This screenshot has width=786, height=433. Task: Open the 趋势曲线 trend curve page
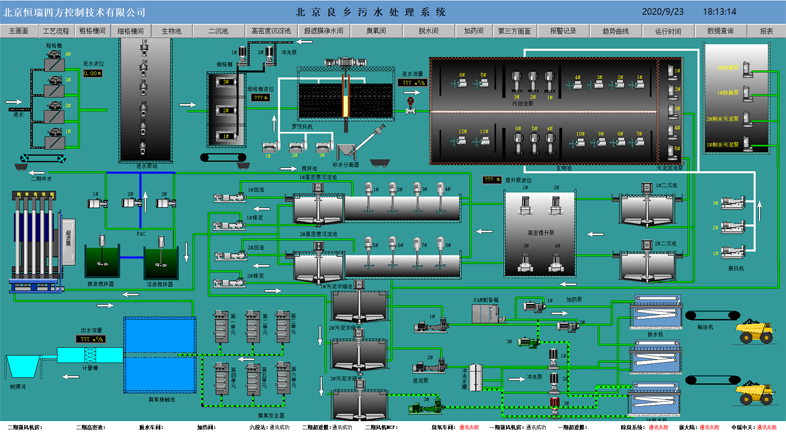pos(616,31)
